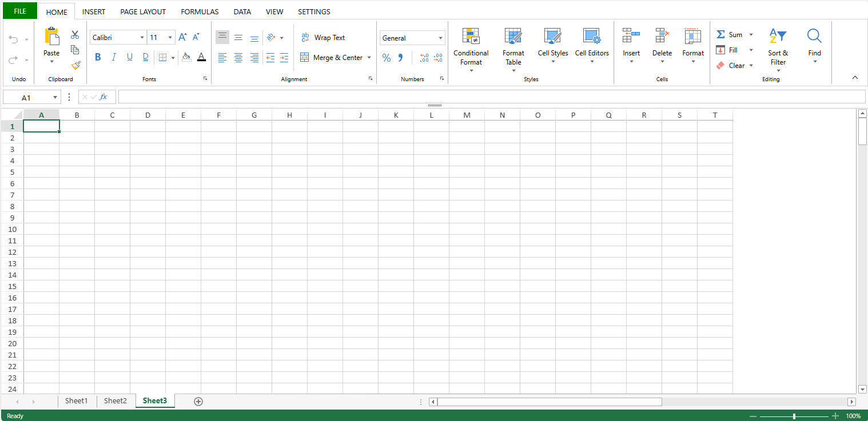Click the Copy icon in Clipboard

pos(75,50)
